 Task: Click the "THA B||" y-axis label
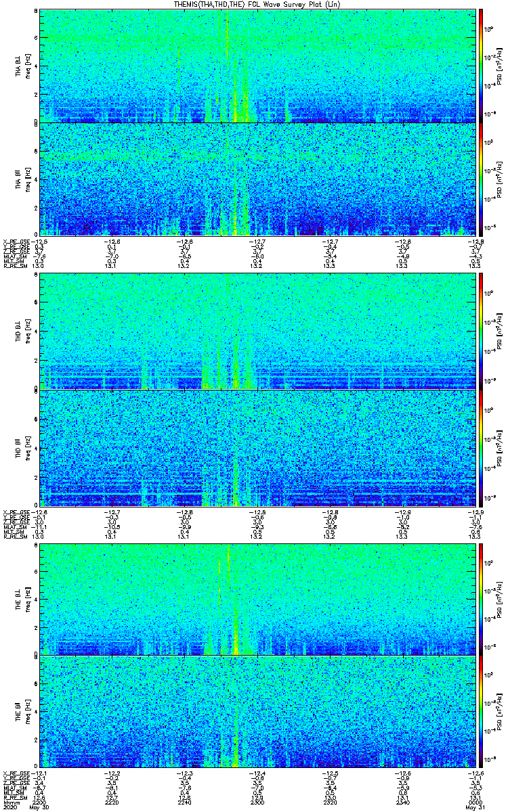click(x=19, y=179)
